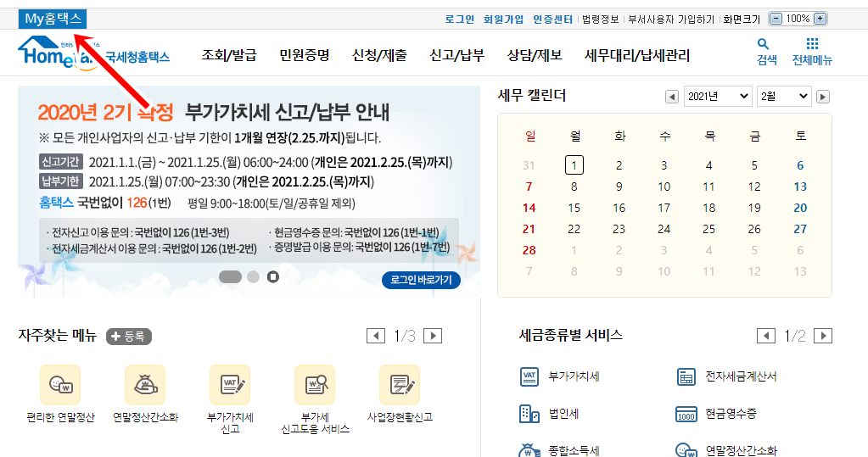Image resolution: width=868 pixels, height=457 pixels.
Task: Open 부가가치세 신고 icon
Action: (230, 385)
